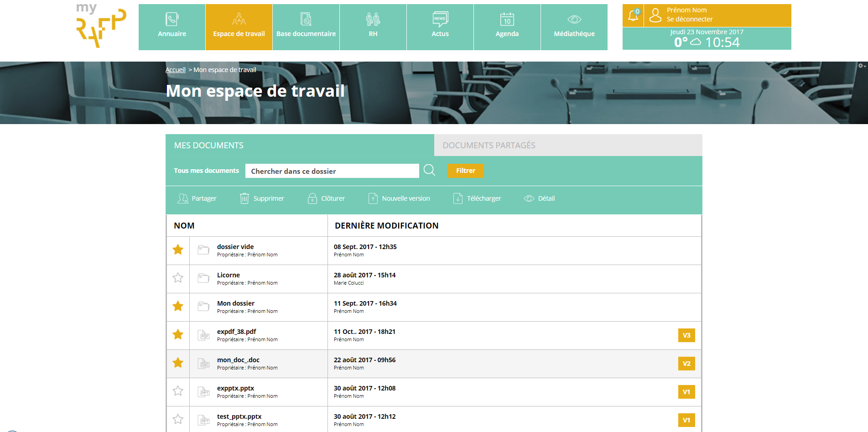Unfavorite the dossier vide star
The width and height of the screenshot is (868, 432).
178,250
